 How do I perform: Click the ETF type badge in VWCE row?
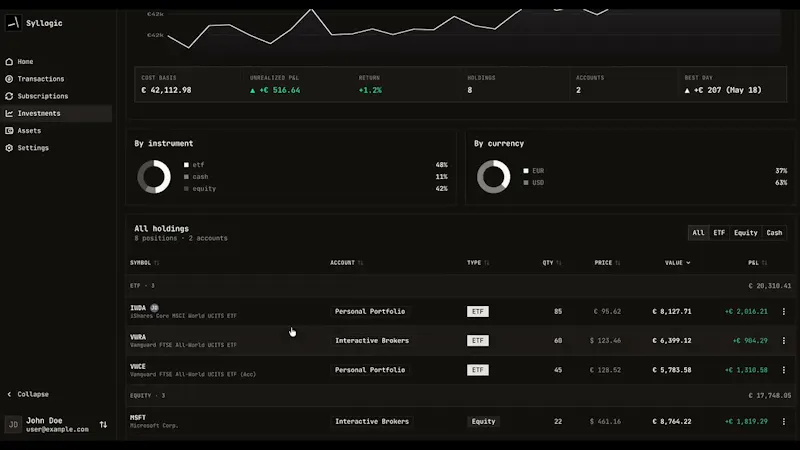[478, 370]
